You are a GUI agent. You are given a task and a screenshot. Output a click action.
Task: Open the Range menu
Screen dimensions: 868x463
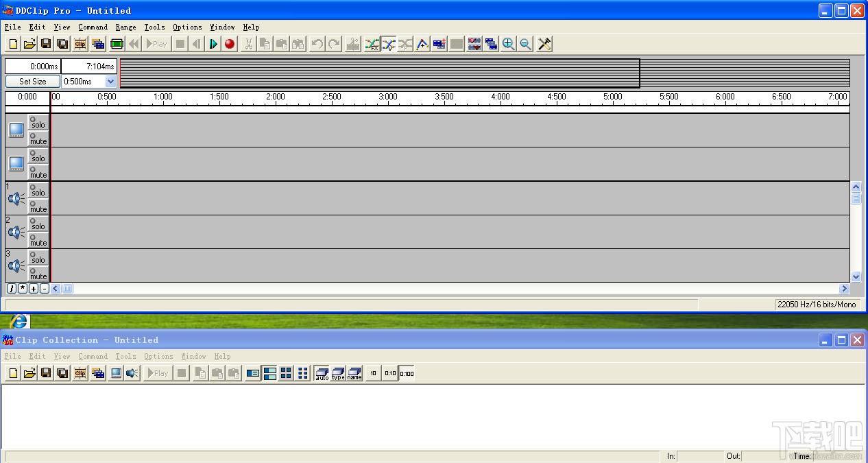click(x=125, y=27)
